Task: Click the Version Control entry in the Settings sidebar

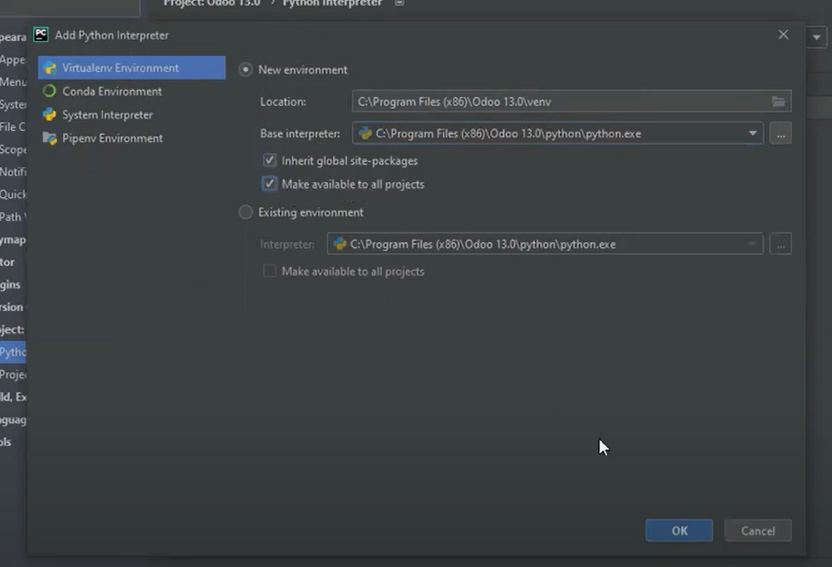Action: tap(12, 307)
